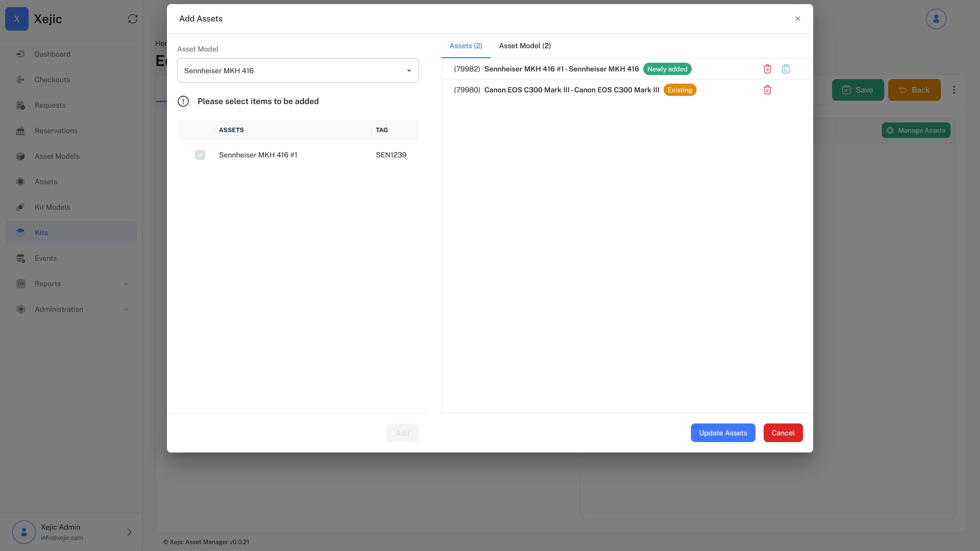Expand the Xejic Admin profile chevron
Viewport: 980px width, 551px height.
pyautogui.click(x=129, y=532)
